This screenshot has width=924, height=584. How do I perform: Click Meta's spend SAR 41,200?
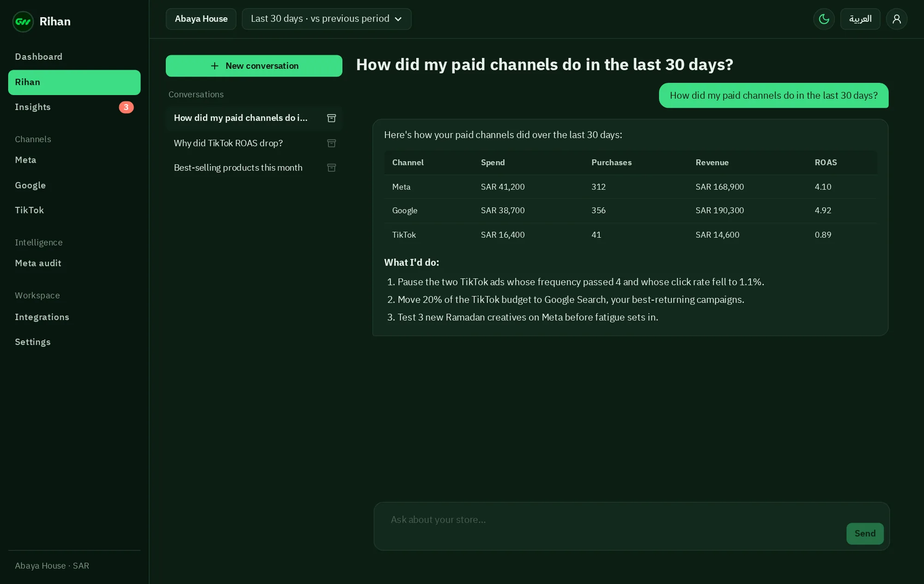[x=503, y=187]
